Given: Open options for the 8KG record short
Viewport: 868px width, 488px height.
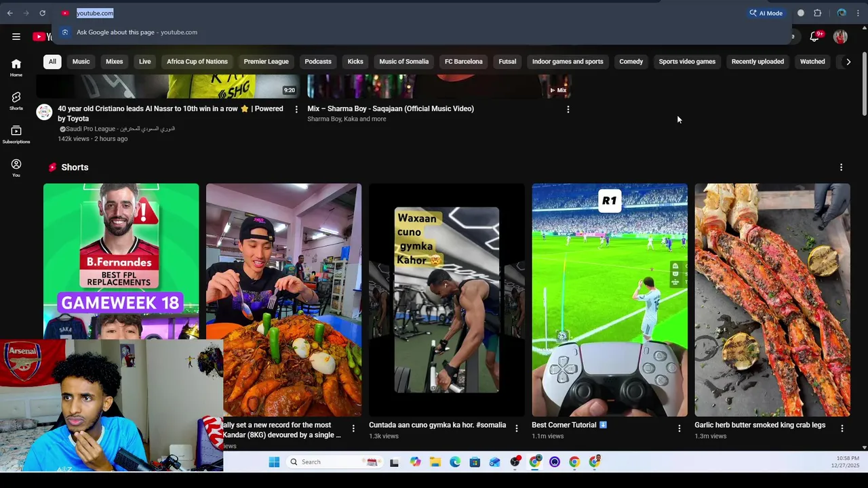Looking at the screenshot, I should (x=353, y=428).
